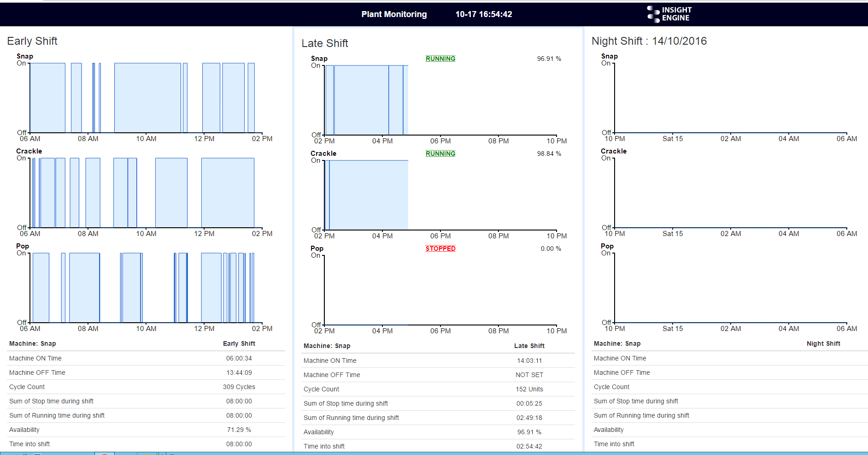
Task: Click the 0.00 % Pop availability value
Action: 551,248
